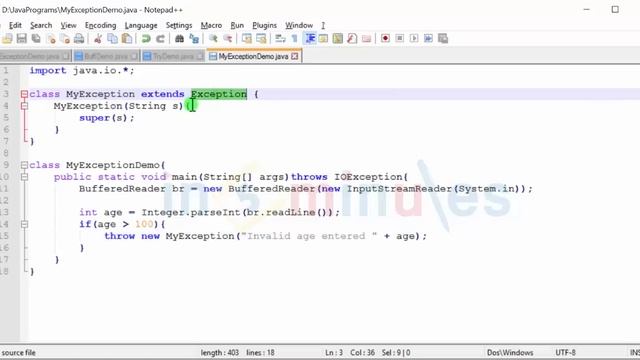Open the ? help menu
The image size is (640, 360).
(323, 25)
